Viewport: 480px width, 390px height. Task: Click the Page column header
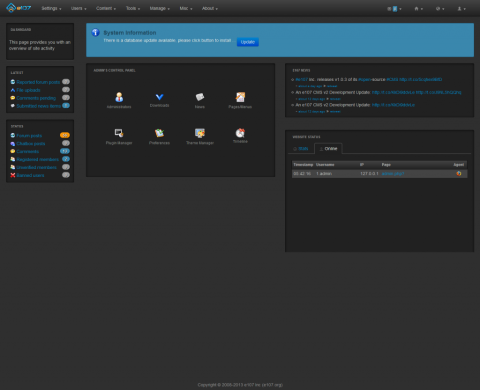(x=386, y=165)
